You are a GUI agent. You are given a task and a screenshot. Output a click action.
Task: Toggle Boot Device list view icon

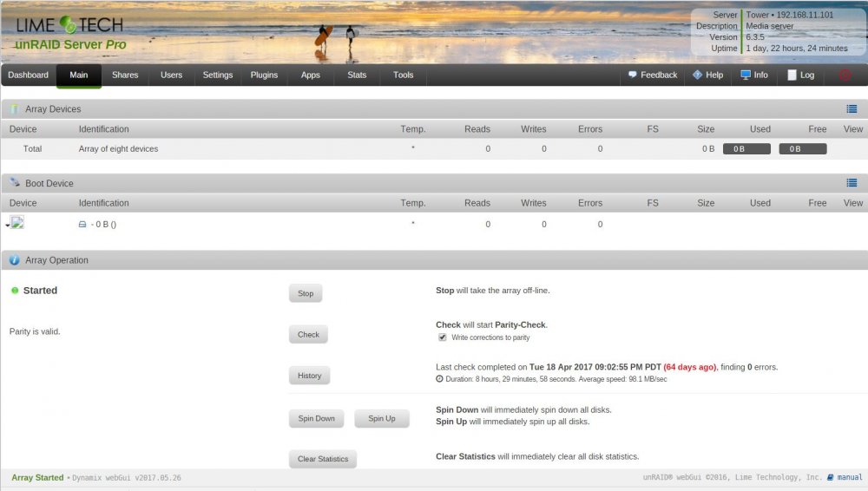click(x=852, y=183)
